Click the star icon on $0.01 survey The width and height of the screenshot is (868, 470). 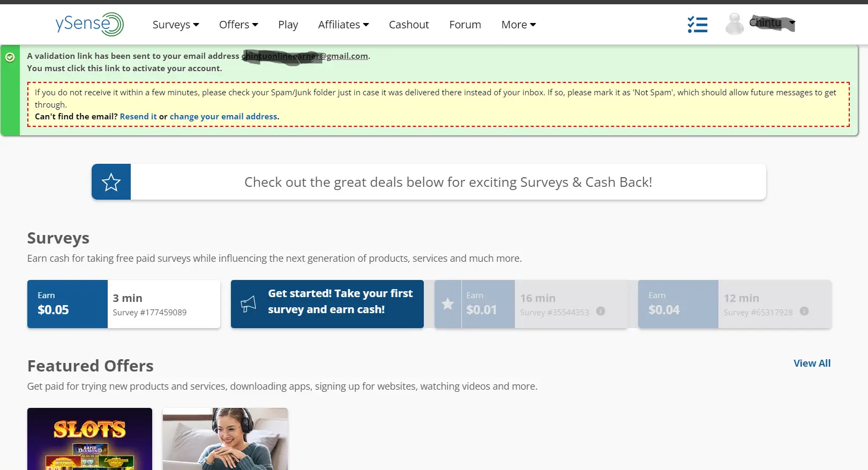pos(448,304)
